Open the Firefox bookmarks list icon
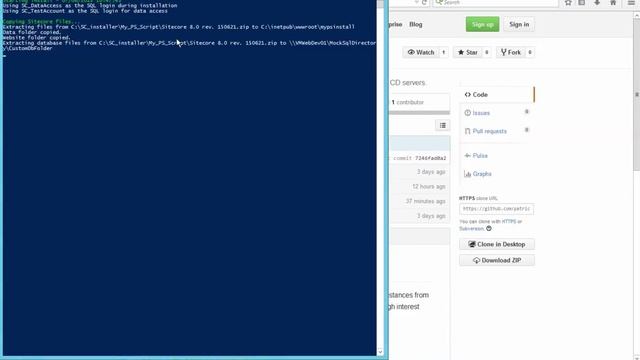640x360 pixels. pos(582,2)
